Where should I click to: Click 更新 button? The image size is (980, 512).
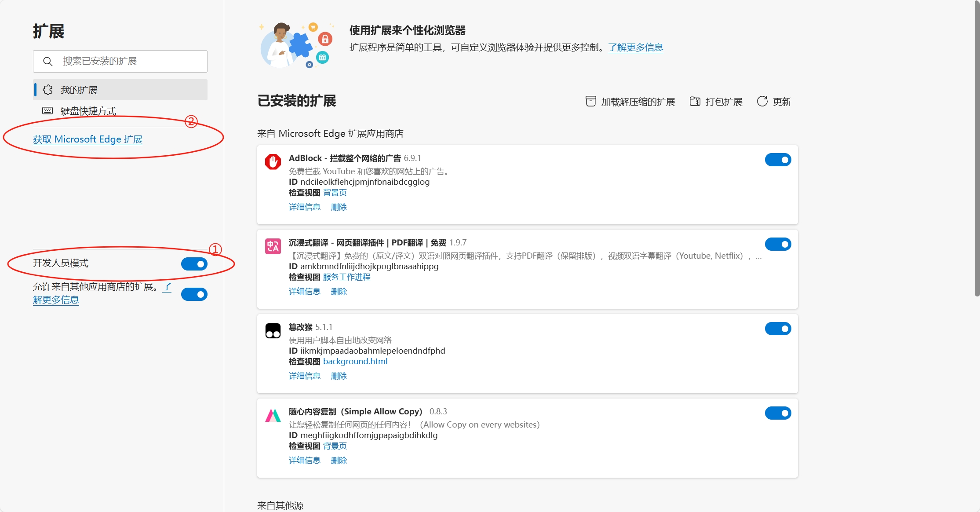(x=774, y=102)
